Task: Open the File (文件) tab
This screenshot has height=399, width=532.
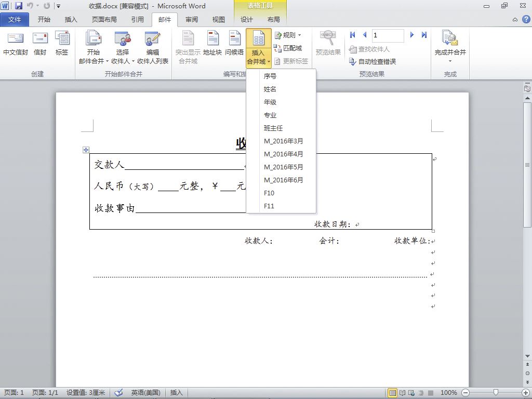Action: click(15, 20)
